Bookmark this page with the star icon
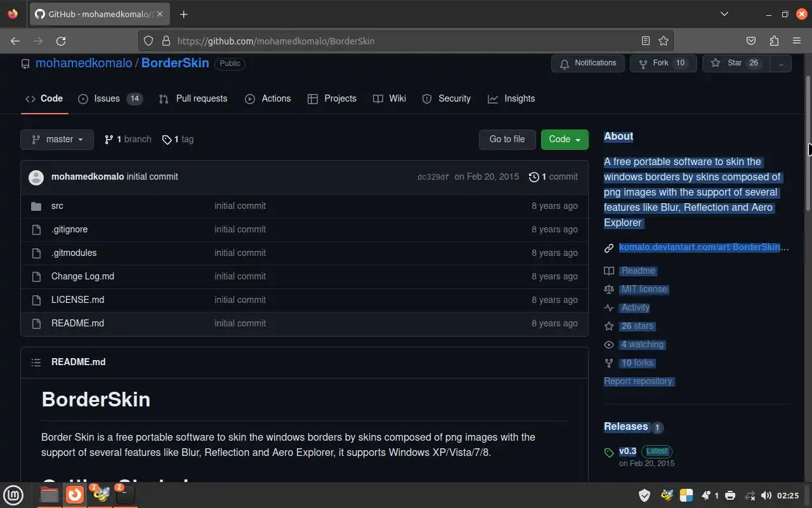Image resolution: width=812 pixels, height=508 pixels. click(x=664, y=41)
